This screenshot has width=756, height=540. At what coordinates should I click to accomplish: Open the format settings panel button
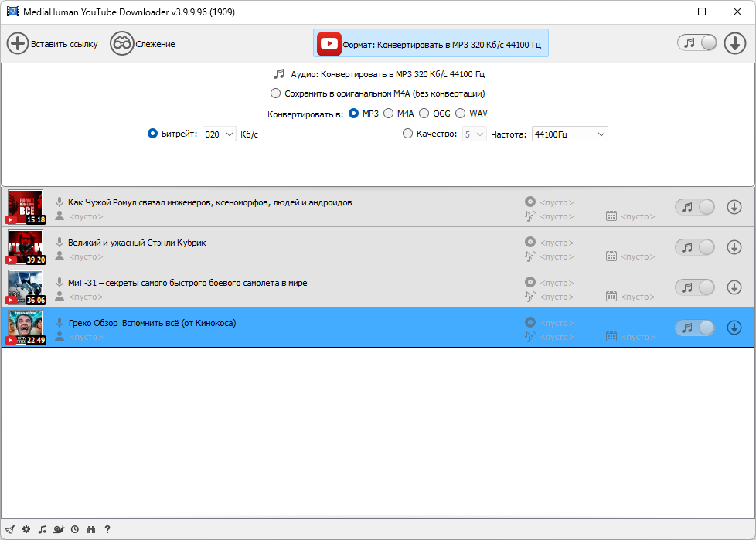pyautogui.click(x=431, y=43)
